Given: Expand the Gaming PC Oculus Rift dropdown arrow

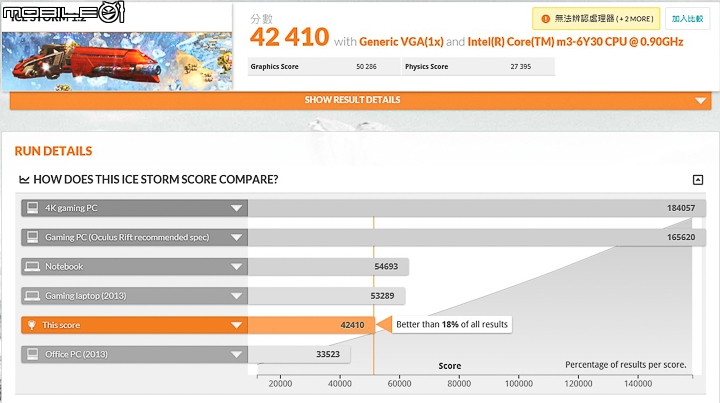Looking at the screenshot, I should click(236, 238).
